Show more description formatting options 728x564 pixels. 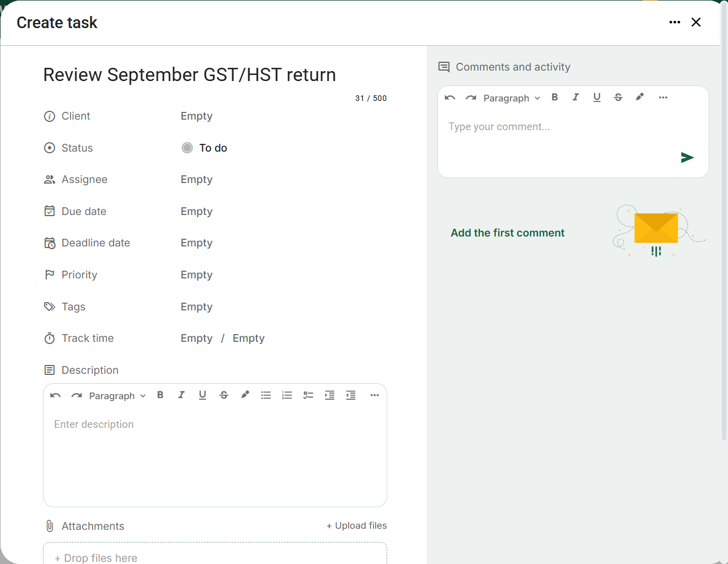374,395
